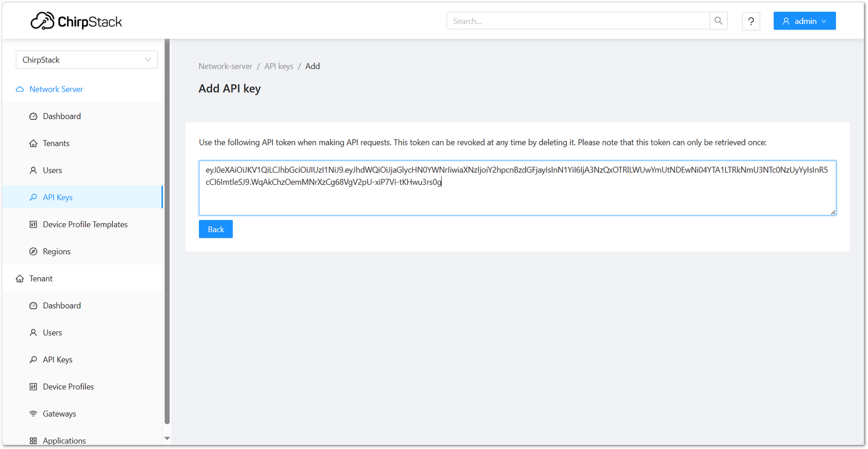
Task: Open Device Profiles under Tenant
Action: click(x=68, y=387)
